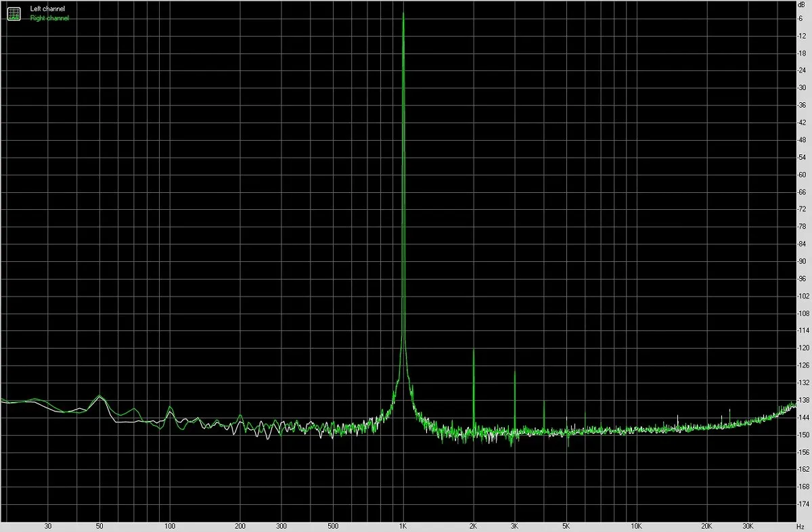Click the 30 label at left of frequency axis

47,525
